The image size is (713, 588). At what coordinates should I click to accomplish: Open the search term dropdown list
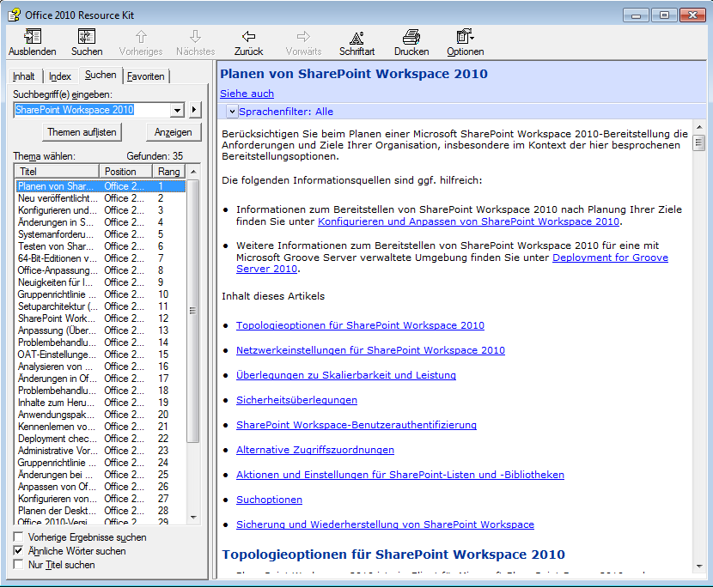[x=178, y=110]
